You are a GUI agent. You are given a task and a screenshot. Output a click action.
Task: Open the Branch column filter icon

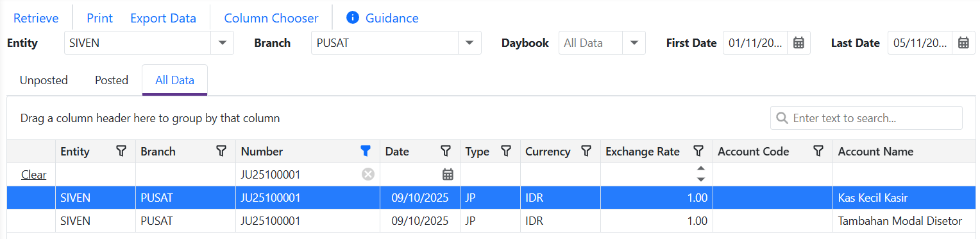tap(221, 151)
